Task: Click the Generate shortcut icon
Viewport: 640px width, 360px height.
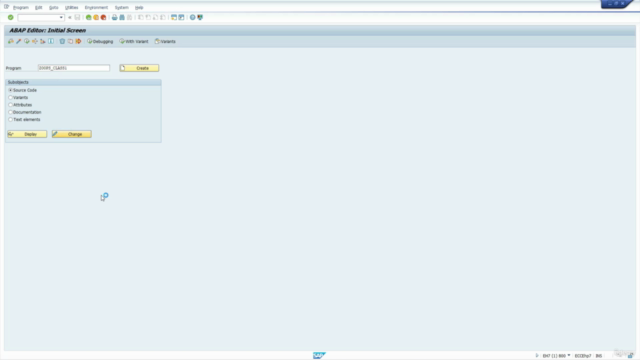Action: pyautogui.click(x=181, y=18)
